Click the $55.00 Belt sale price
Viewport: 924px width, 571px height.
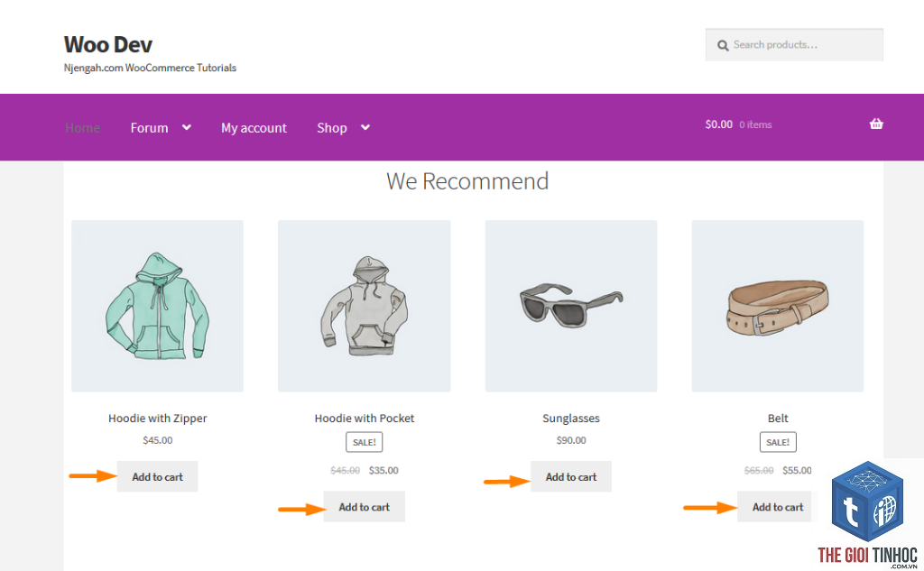(x=797, y=470)
